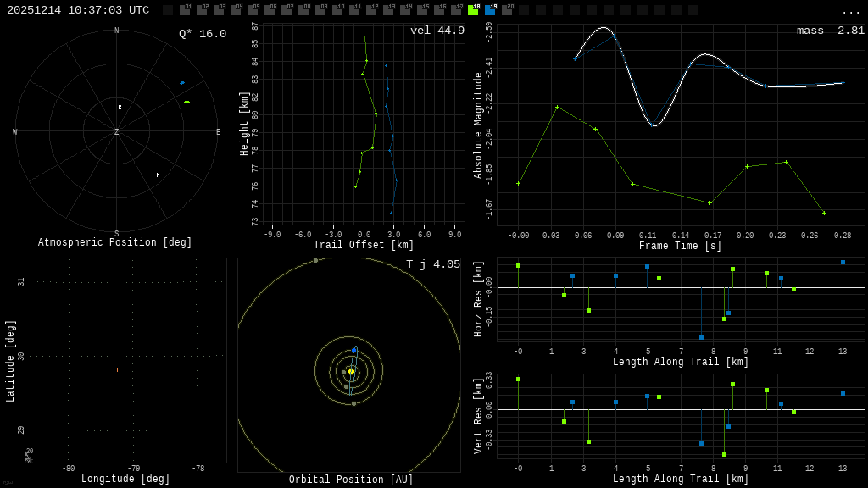Viewport: 868px width, 488px height.
Task: Click the station 20 box in top bar
Action: click(507, 10)
